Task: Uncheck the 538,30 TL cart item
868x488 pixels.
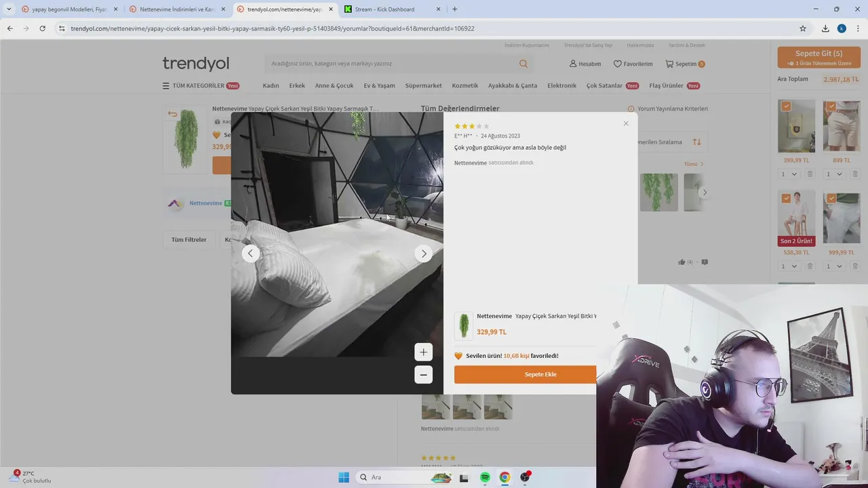Action: tap(786, 199)
